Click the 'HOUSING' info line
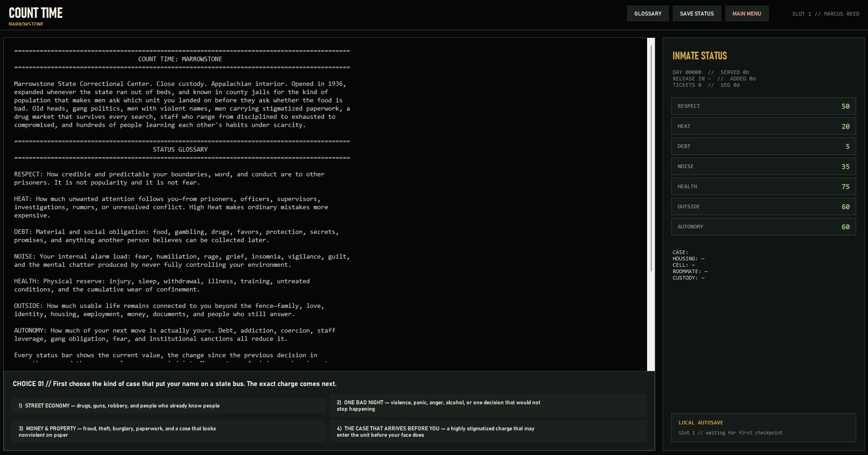 click(x=688, y=259)
